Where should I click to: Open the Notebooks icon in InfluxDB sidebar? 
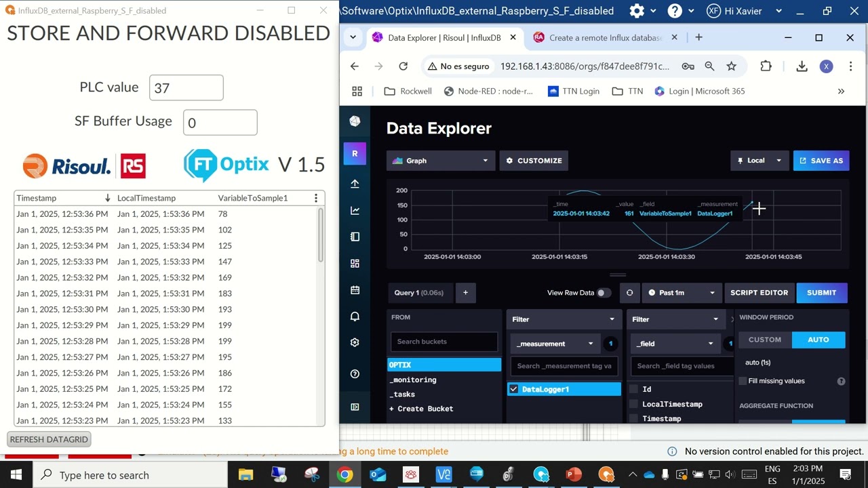tap(355, 237)
